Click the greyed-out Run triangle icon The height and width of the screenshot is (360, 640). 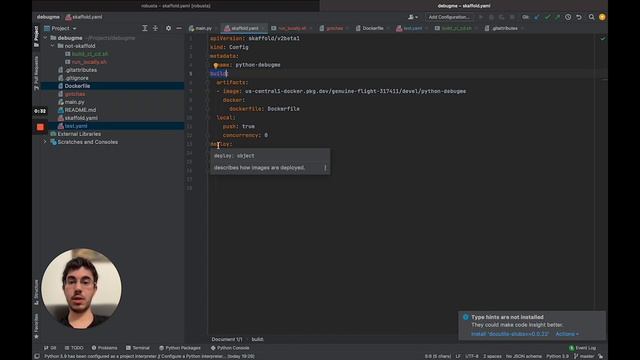click(481, 17)
